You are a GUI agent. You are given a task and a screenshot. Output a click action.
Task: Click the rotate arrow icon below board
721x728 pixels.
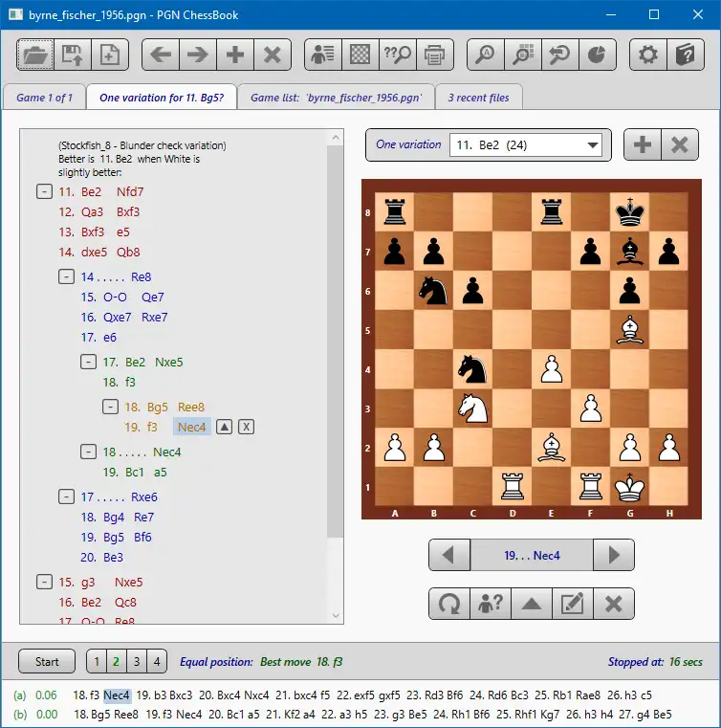coord(449,604)
